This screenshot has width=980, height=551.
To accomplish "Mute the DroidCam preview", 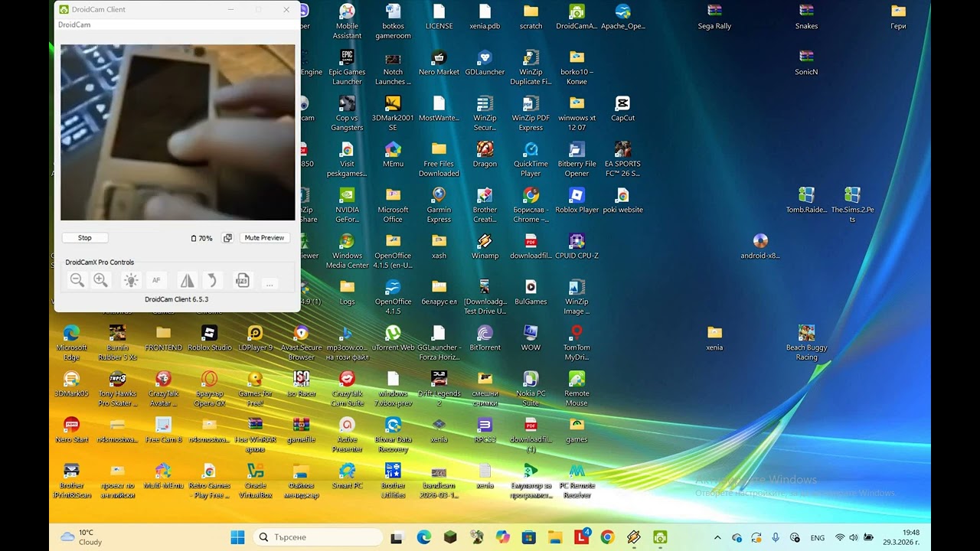I will (x=264, y=238).
